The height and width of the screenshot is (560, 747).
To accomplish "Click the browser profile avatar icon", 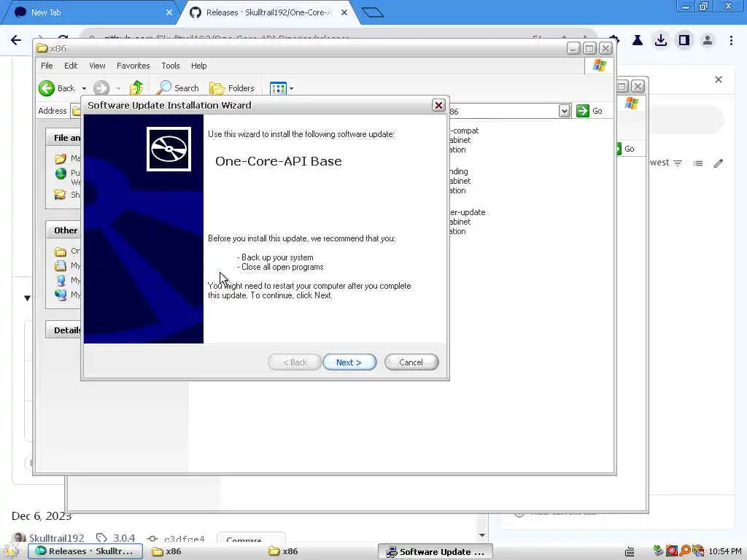I will tap(708, 41).
